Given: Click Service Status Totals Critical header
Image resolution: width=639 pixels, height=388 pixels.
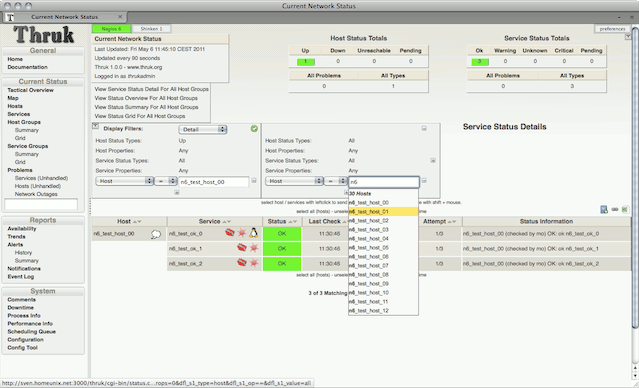Looking at the screenshot, I should (x=564, y=51).
